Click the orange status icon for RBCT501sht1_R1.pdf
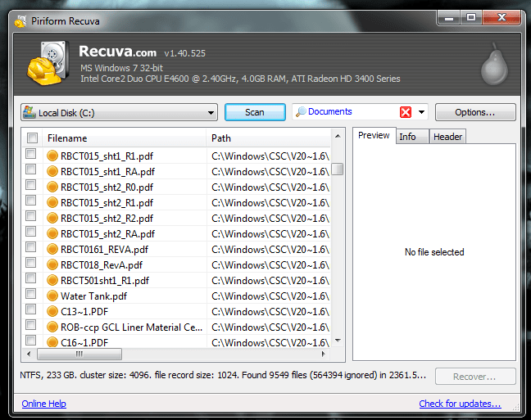The height and width of the screenshot is (420, 531). [x=52, y=280]
